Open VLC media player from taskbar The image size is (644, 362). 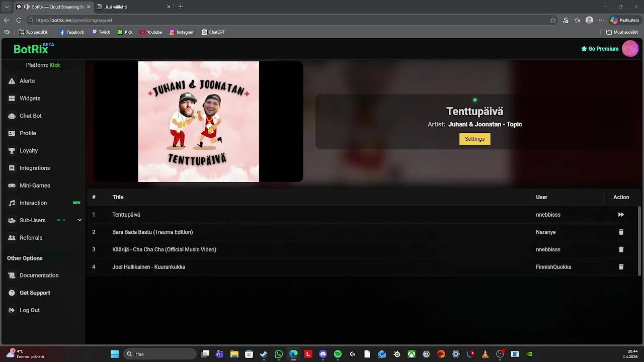pos(485,354)
